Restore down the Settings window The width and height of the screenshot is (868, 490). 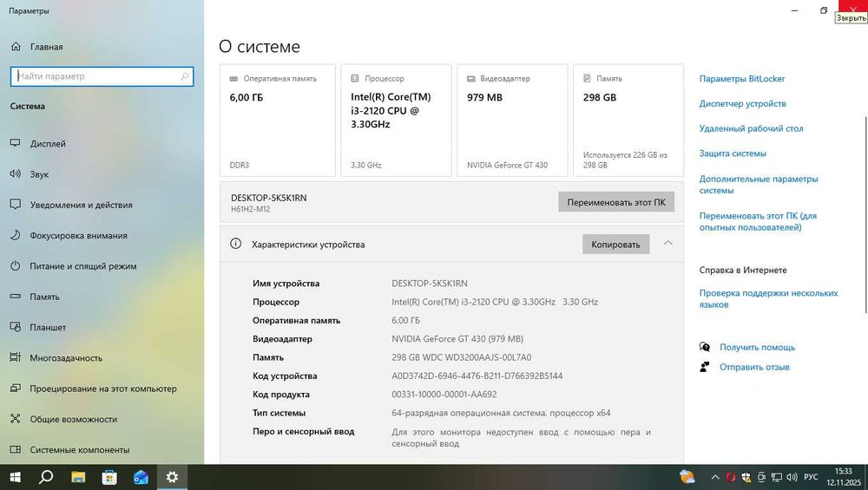pos(824,10)
